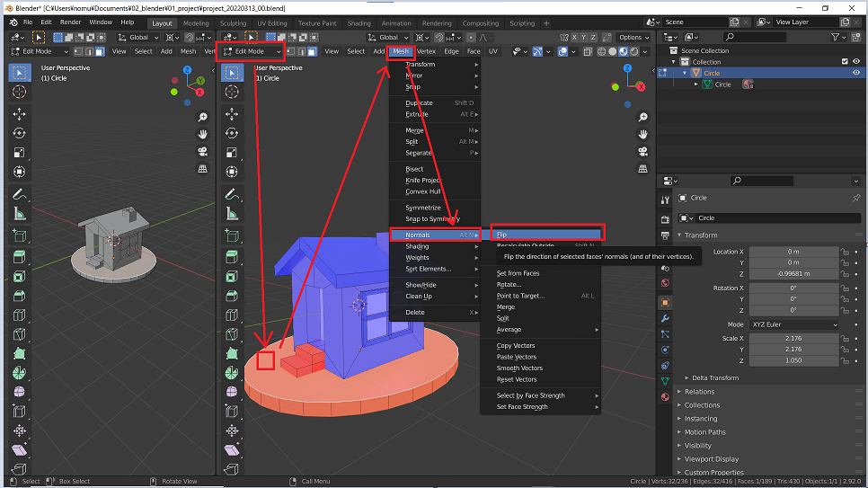Select the Cursor tool in right viewport toolbar
The height and width of the screenshot is (488, 868).
pyautogui.click(x=232, y=92)
